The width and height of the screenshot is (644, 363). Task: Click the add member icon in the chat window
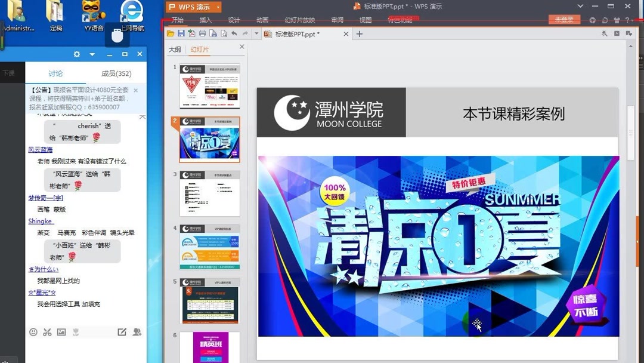click(137, 332)
